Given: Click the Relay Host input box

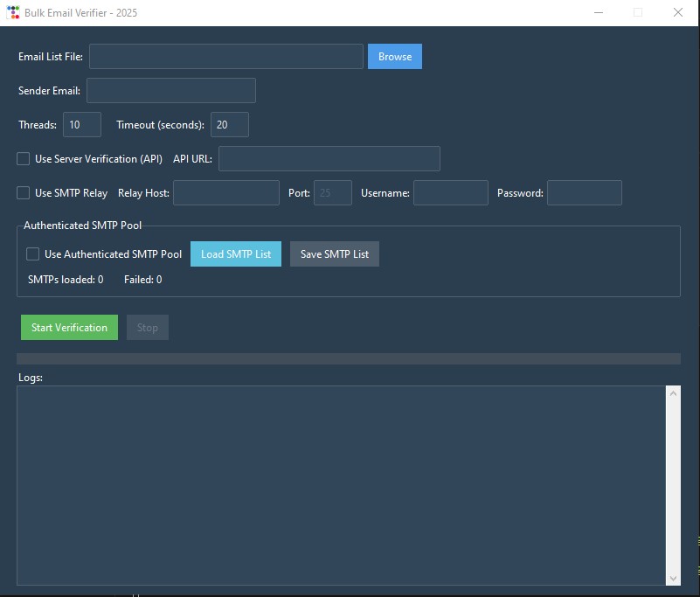Looking at the screenshot, I should [225, 192].
